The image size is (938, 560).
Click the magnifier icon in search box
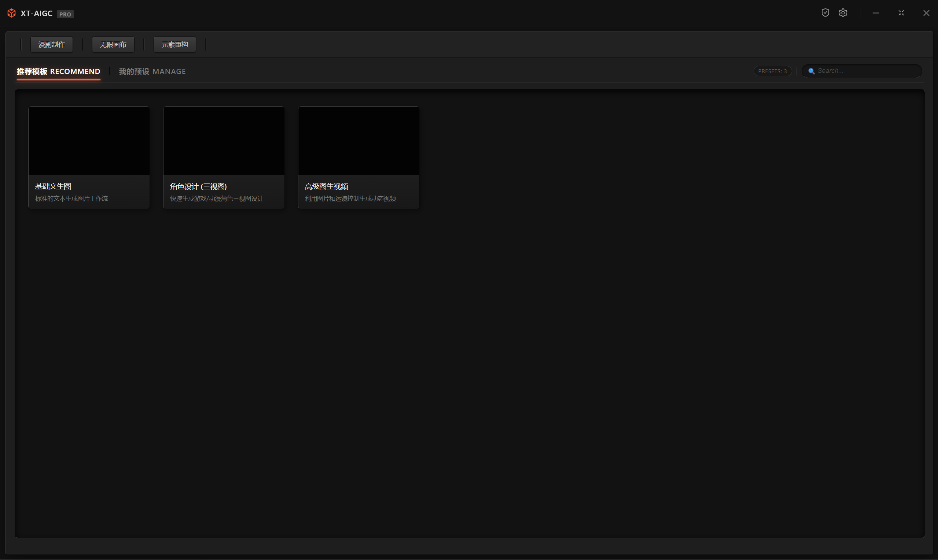pyautogui.click(x=811, y=71)
